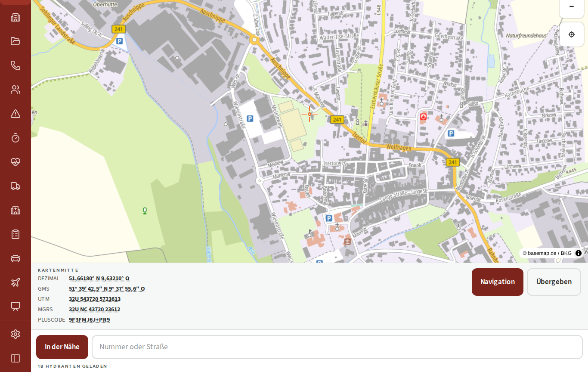Zoom out the map with the minus button

point(572,6)
